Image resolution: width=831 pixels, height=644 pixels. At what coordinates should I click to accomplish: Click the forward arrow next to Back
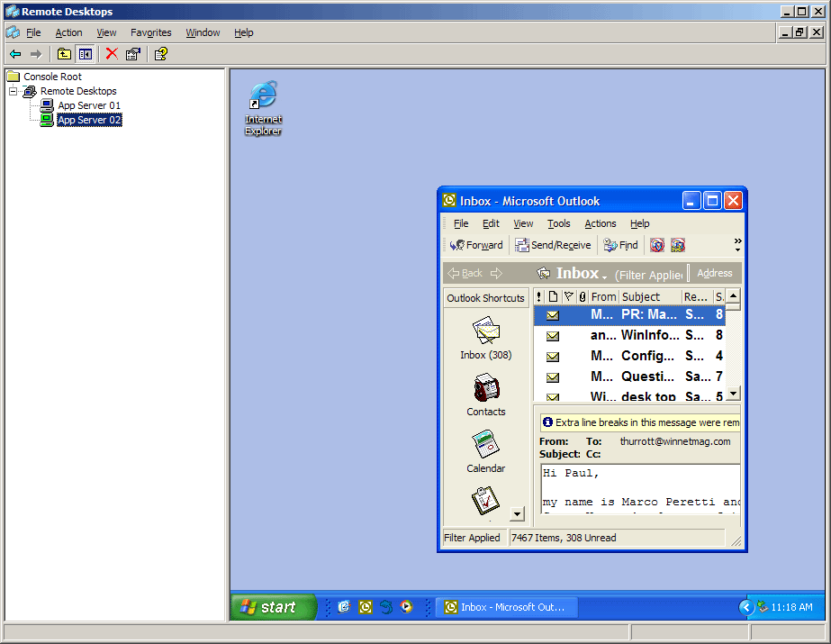(496, 274)
